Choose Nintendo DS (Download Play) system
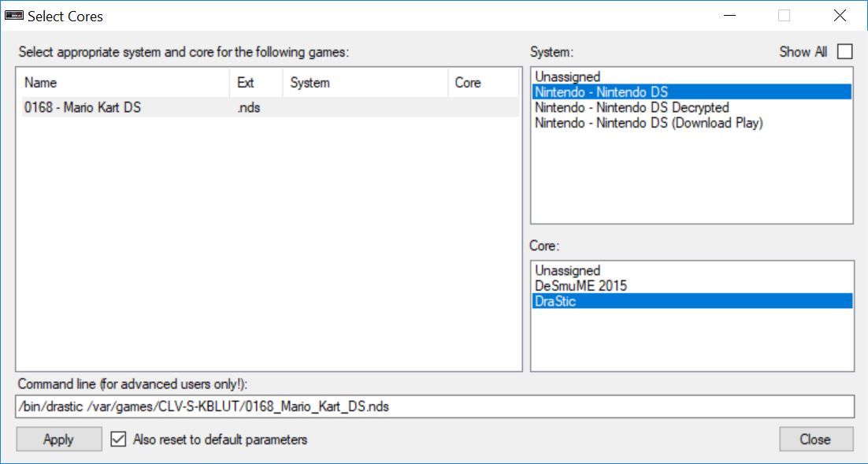Screen dimensions: 868x464 692,123
